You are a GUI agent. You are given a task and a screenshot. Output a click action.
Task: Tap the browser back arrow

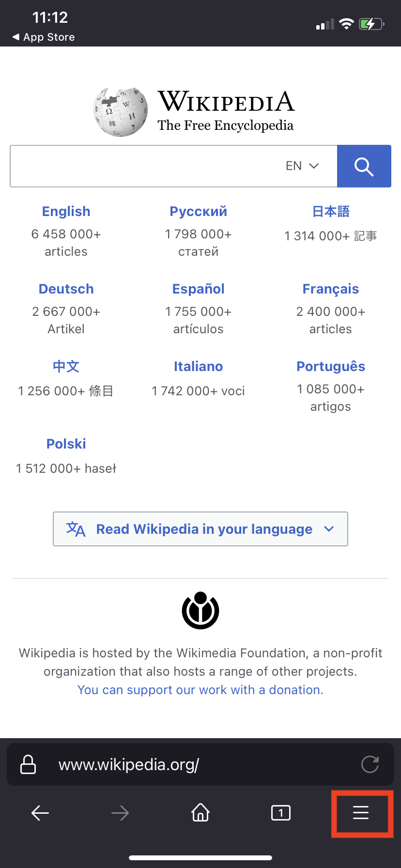[40, 812]
